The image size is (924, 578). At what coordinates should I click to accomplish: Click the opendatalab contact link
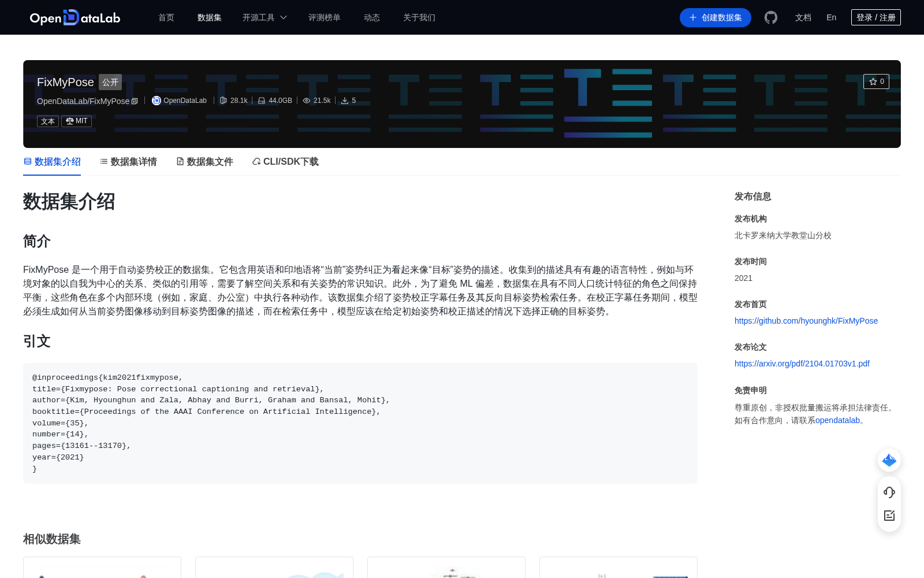coord(837,420)
